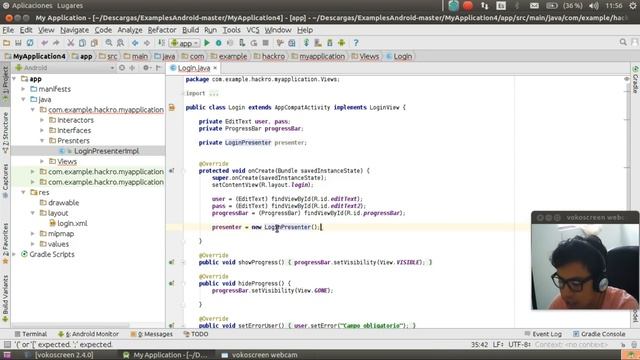The image size is (640, 360).
Task: Open the Android Device Monitor icon
Action: tap(342, 43)
